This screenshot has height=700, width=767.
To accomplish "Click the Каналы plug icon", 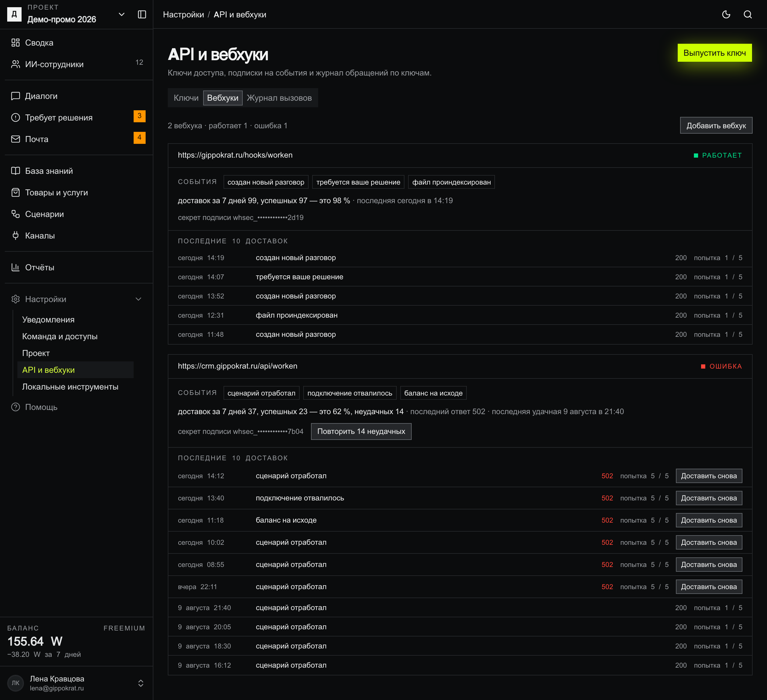I will click(16, 236).
